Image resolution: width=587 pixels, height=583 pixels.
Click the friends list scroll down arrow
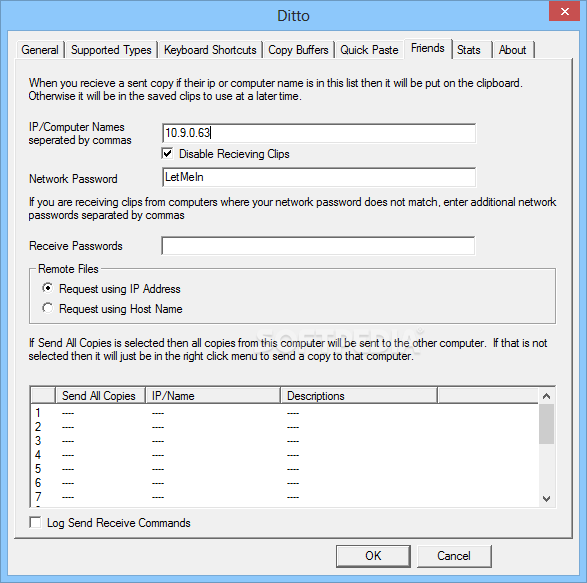(x=546, y=499)
